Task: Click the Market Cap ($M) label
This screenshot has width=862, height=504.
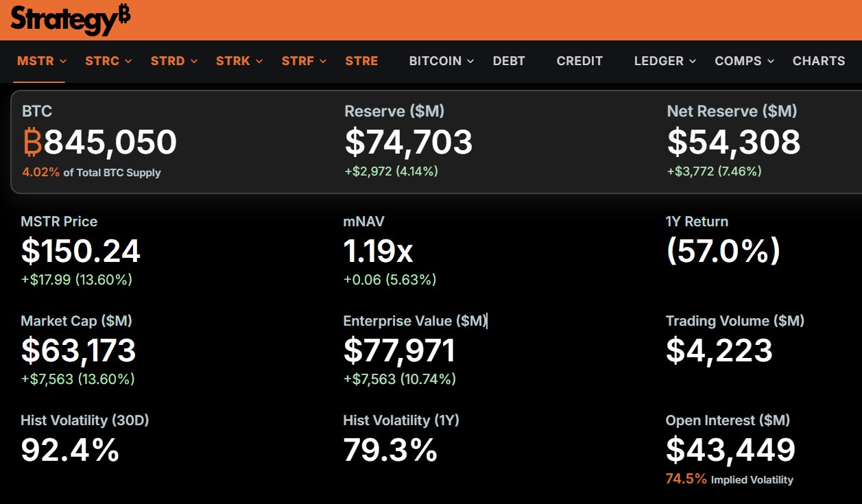Action: point(77,321)
